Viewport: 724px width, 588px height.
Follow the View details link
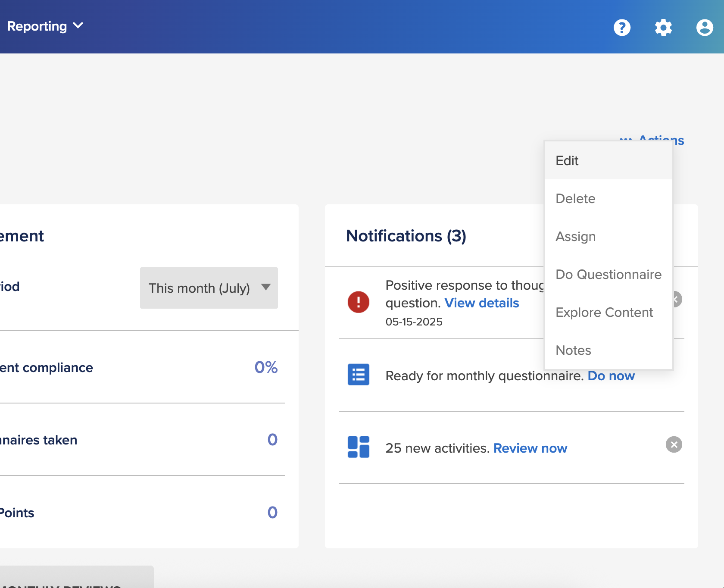482,303
